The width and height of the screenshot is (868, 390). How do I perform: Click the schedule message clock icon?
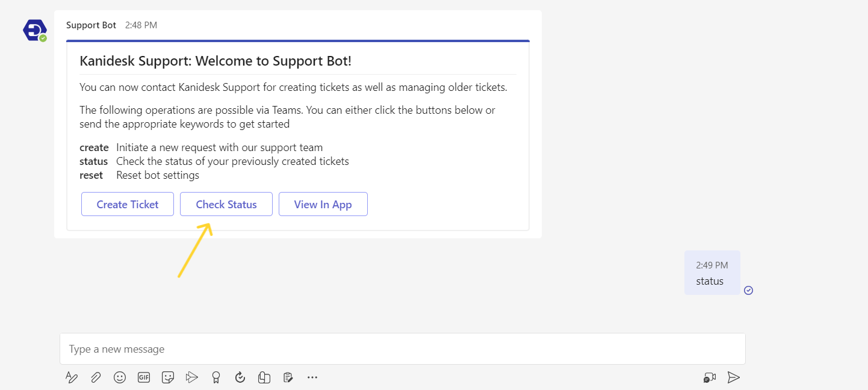point(240,377)
